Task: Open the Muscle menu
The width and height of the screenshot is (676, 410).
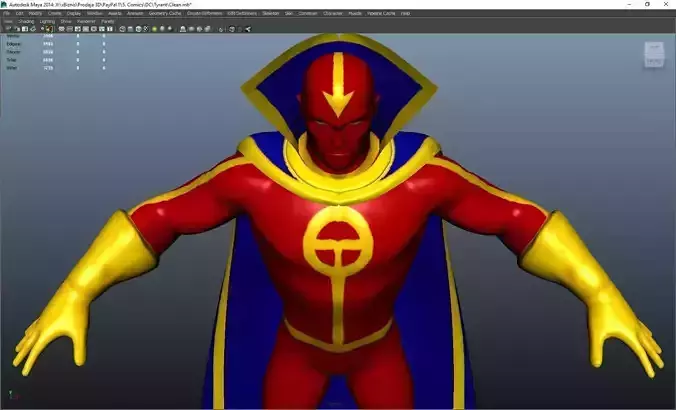Action: pyautogui.click(x=355, y=13)
